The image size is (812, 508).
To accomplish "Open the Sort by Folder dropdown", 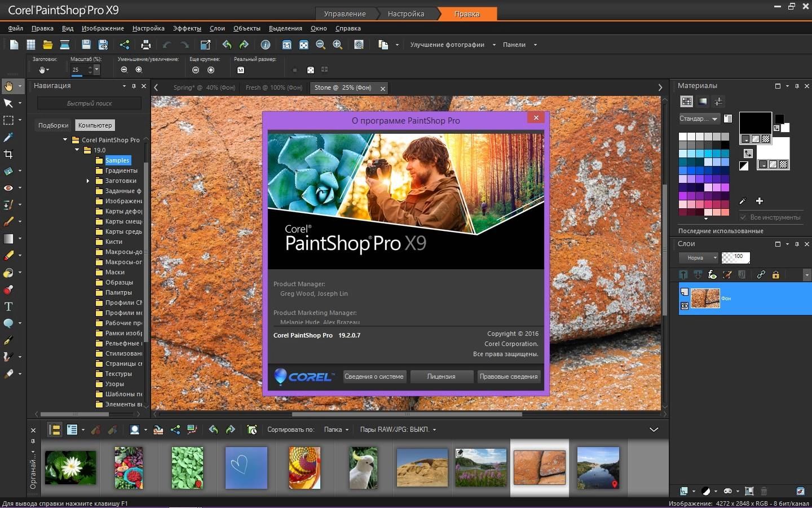I will [336, 430].
